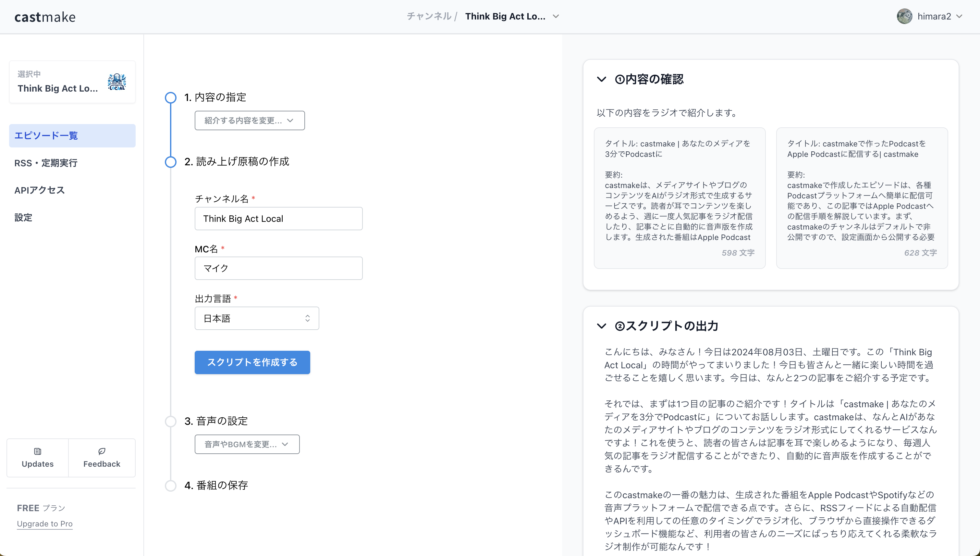Image resolution: width=980 pixels, height=556 pixels.
Task: Select the 628 文字 article card
Action: point(862,198)
